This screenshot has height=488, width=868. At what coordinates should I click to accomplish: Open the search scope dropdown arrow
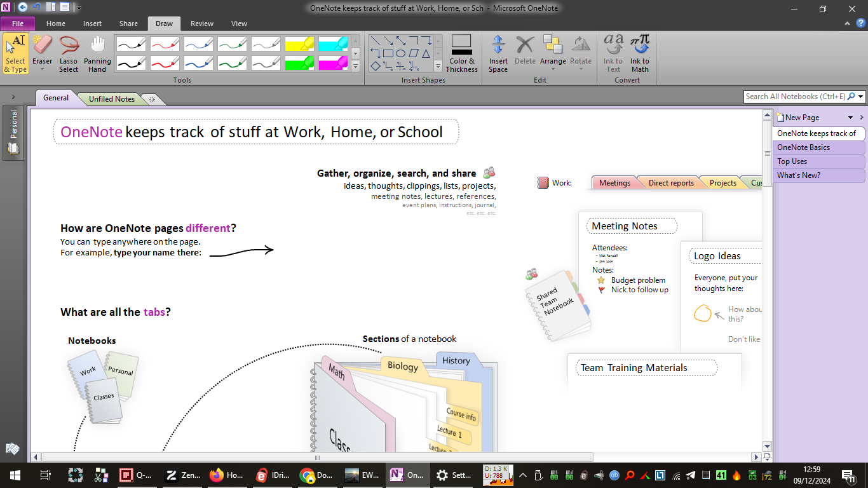click(861, 97)
